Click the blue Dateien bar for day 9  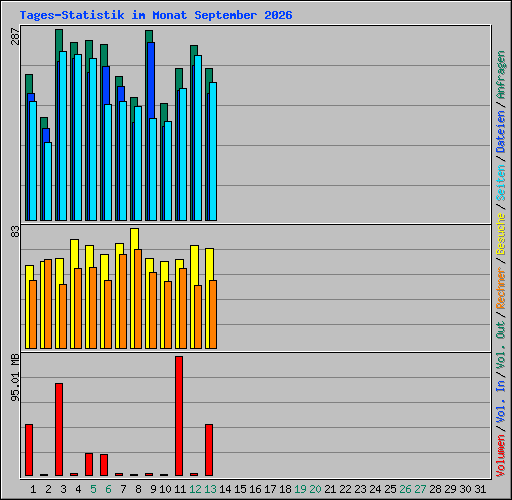[x=151, y=80]
